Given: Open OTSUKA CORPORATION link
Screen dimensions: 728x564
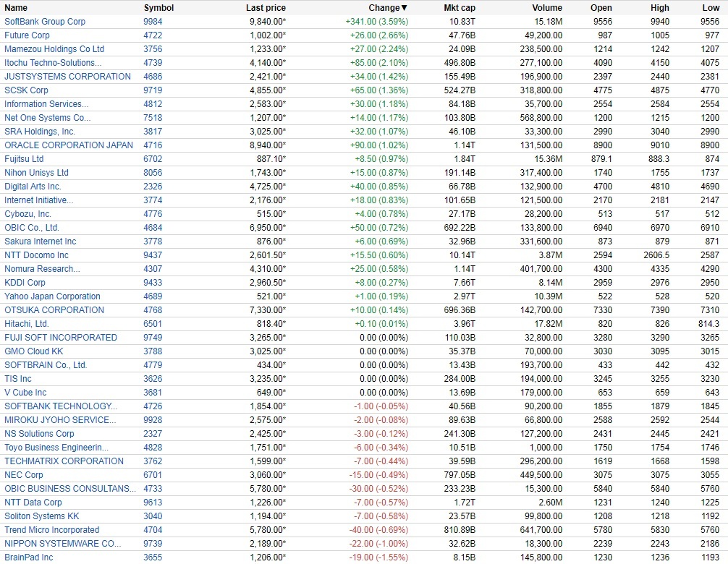Looking at the screenshot, I should [54, 310].
